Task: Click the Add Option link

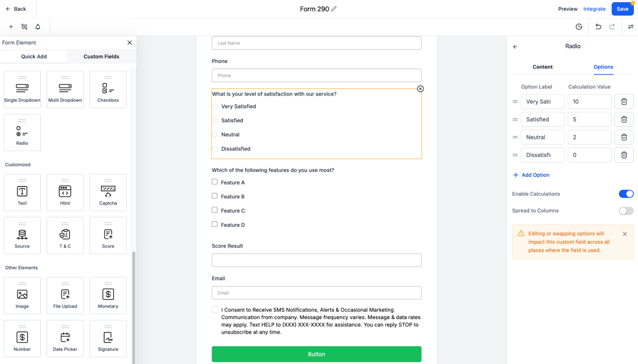Action: coord(531,175)
